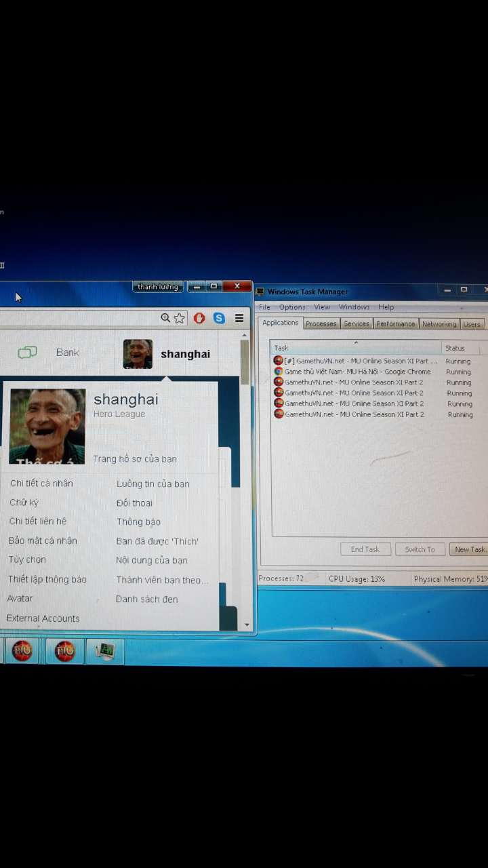
Task: Switch to the Services tab
Action: pyautogui.click(x=357, y=324)
